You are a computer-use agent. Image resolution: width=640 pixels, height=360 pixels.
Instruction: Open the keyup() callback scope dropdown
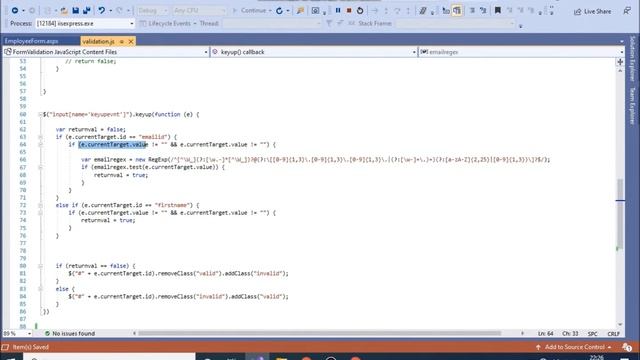(313, 52)
